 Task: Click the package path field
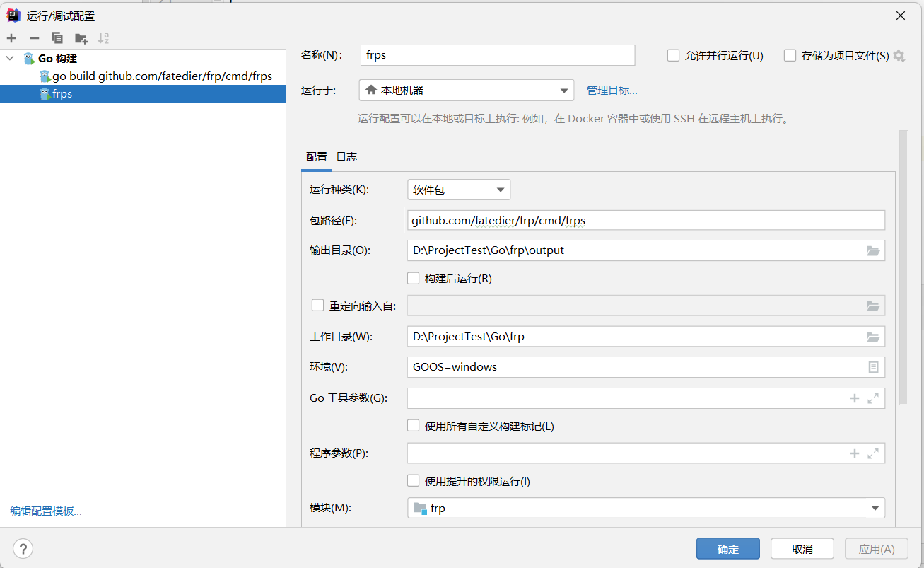(x=646, y=220)
